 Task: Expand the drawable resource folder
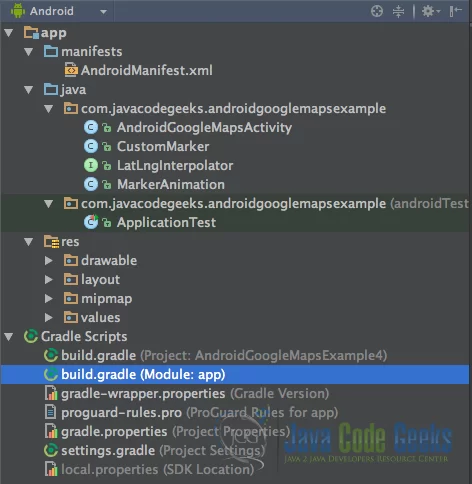[49, 261]
